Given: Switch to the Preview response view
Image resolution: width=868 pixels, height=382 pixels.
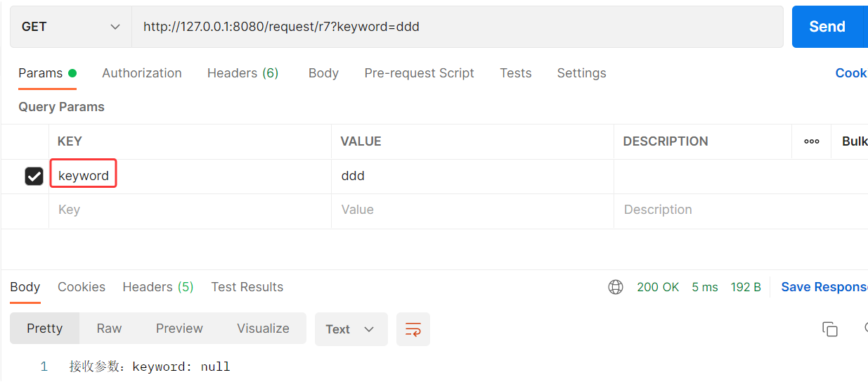Looking at the screenshot, I should click(x=179, y=329).
